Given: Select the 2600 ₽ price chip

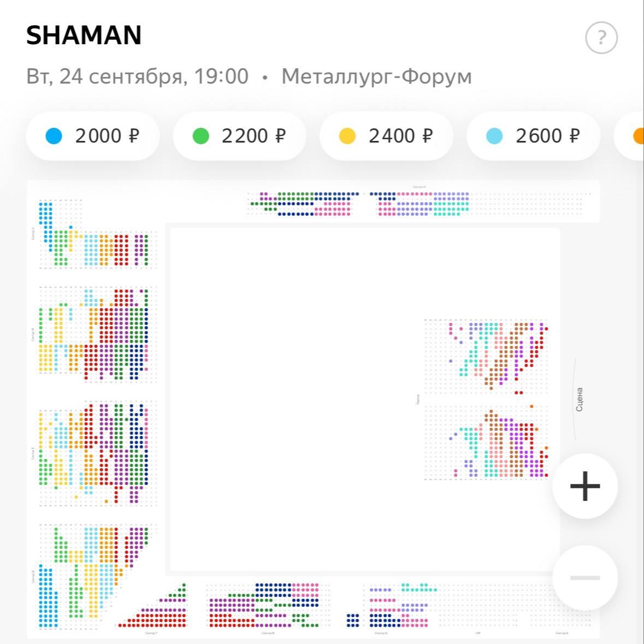Looking at the screenshot, I should click(x=533, y=136).
